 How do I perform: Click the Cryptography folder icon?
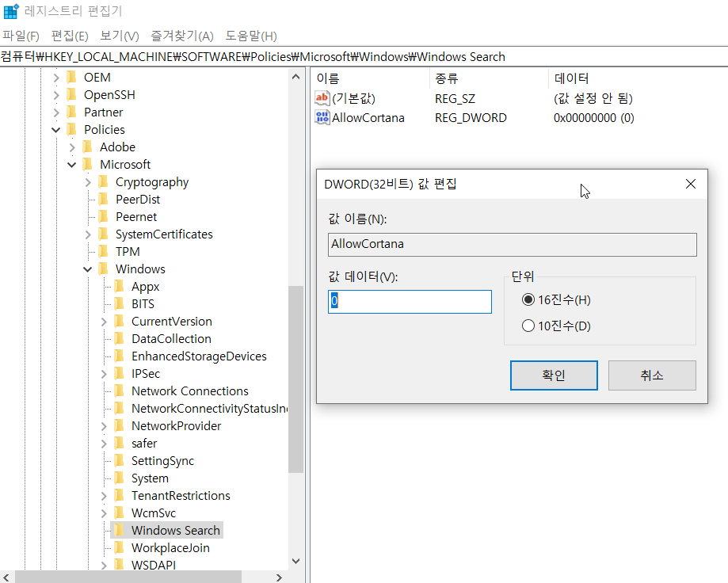coord(104,181)
